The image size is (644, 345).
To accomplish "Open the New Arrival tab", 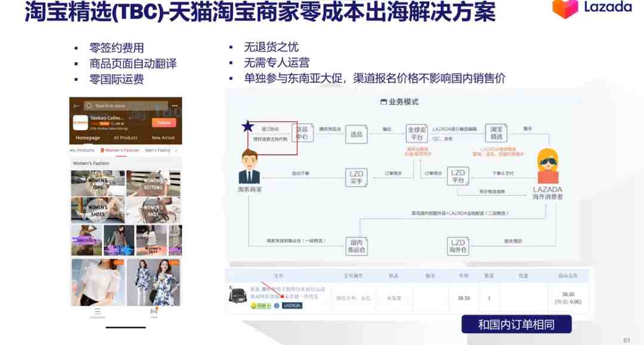I will 163,138.
